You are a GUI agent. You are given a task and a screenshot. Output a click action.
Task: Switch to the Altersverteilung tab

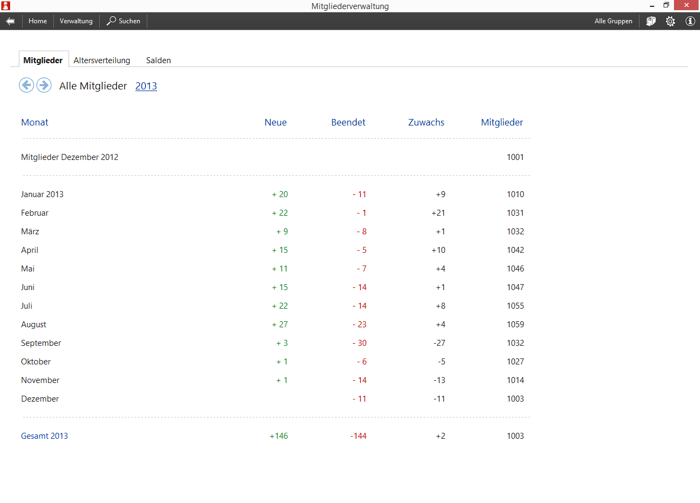click(x=102, y=60)
